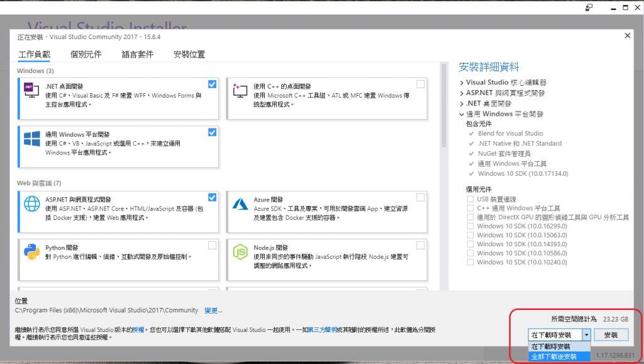644x364 pixels.
Task: Click the 23.23 GB total size value
Action: pyautogui.click(x=616, y=319)
